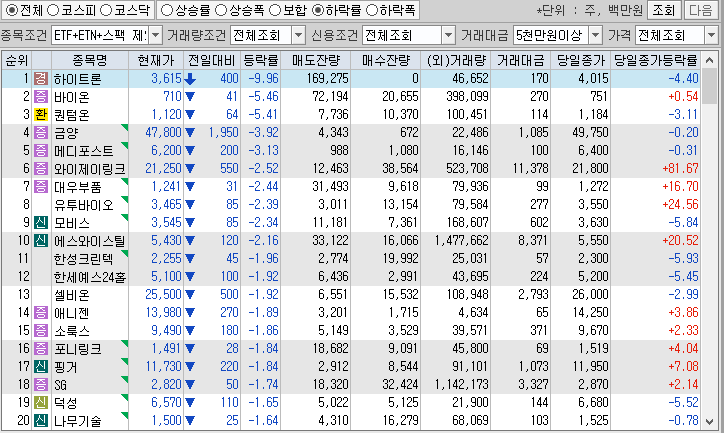
Task: Open the 종목조건 ETF+ETN+스팩 dropdown
Action: click(x=156, y=35)
